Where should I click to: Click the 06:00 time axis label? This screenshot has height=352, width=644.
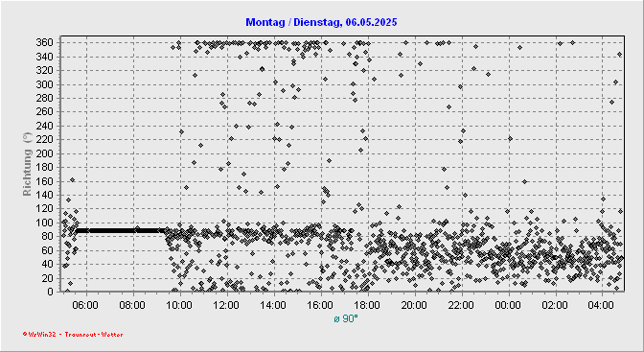(x=86, y=306)
